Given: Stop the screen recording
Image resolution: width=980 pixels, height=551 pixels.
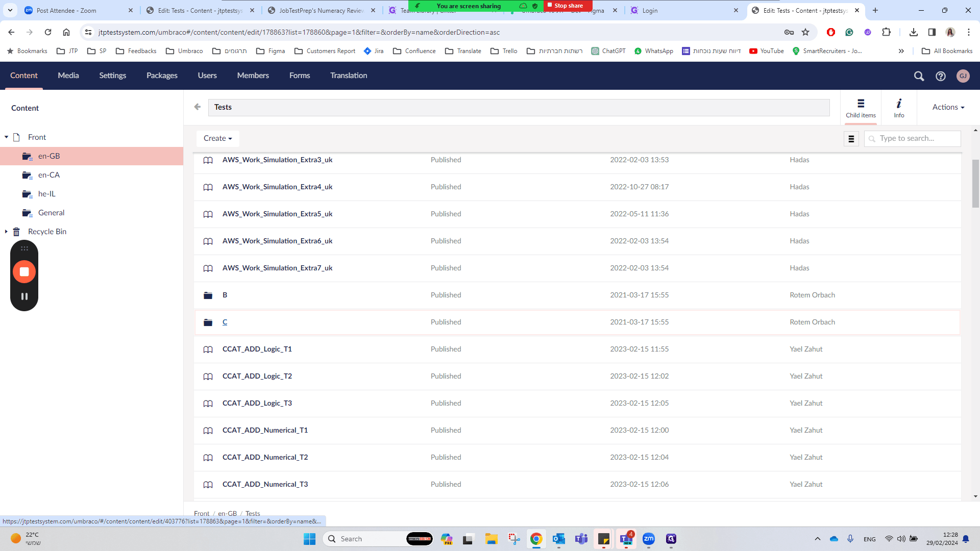Looking at the screenshot, I should click(24, 272).
